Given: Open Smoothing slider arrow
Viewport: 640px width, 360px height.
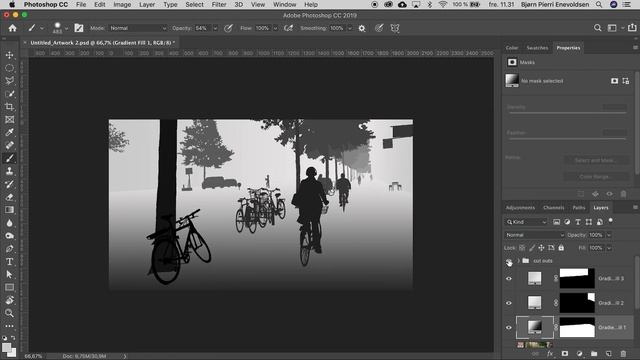Looking at the screenshot, I should point(350,29).
